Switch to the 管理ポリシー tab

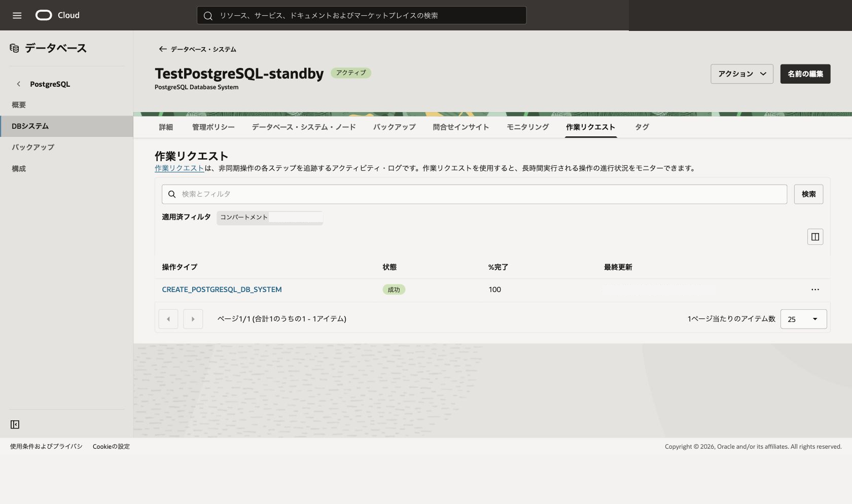pyautogui.click(x=213, y=127)
